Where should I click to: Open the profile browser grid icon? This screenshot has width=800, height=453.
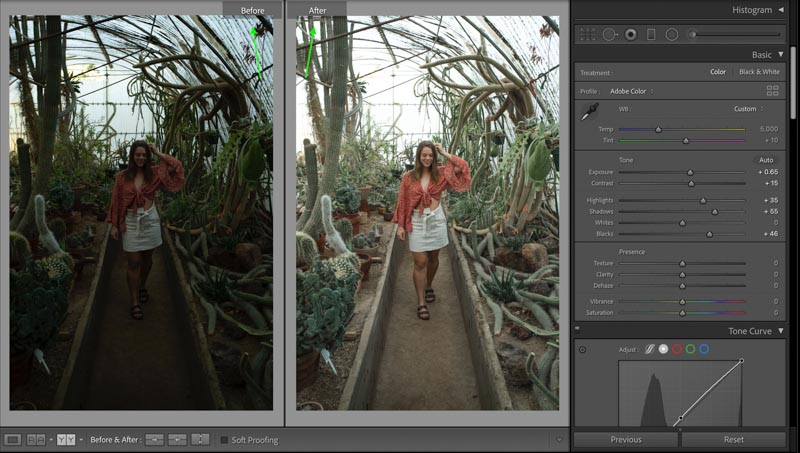[x=772, y=91]
